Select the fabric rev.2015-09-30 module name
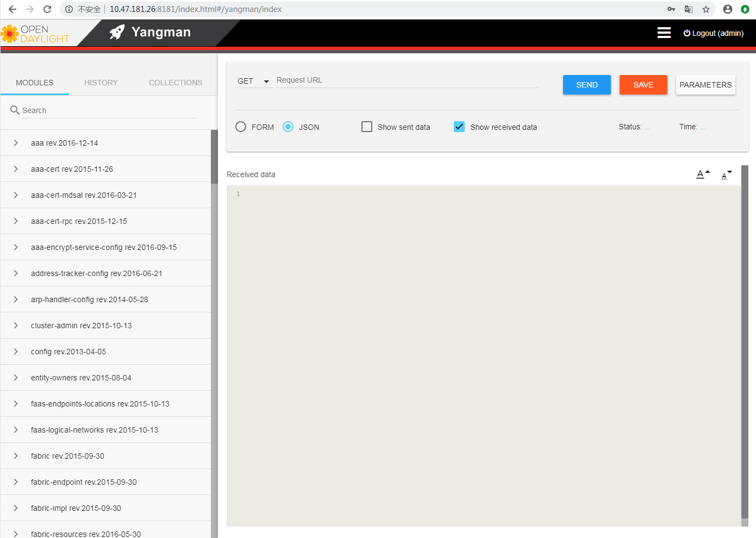Screen dimensions: 756x538 point(67,456)
